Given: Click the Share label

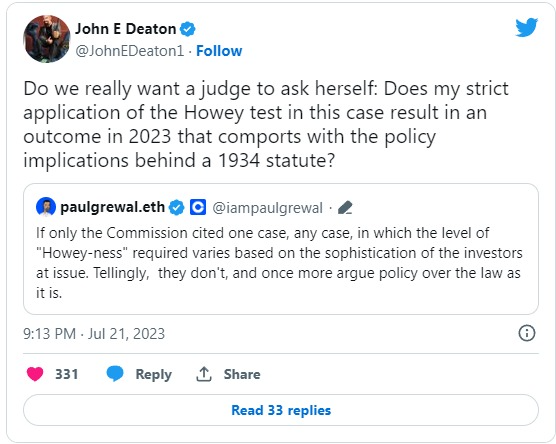Looking at the screenshot, I should pos(242,374).
